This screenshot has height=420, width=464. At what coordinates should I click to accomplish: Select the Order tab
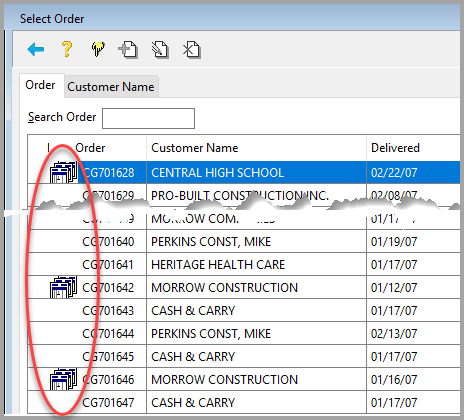tap(40, 85)
